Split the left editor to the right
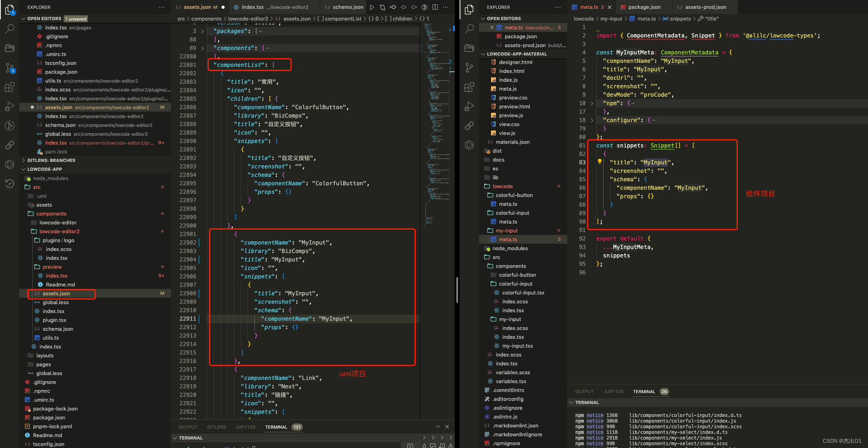The image size is (868, 448). tap(435, 7)
